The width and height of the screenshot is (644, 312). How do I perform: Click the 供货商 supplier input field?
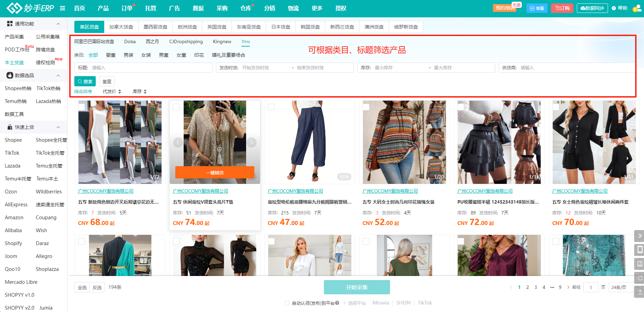[567, 68]
